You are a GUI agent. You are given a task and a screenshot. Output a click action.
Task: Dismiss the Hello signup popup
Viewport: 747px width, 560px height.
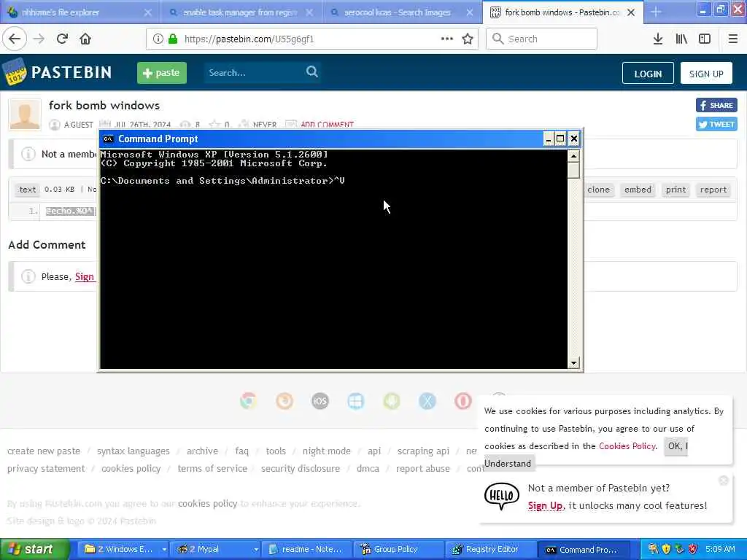(724, 481)
